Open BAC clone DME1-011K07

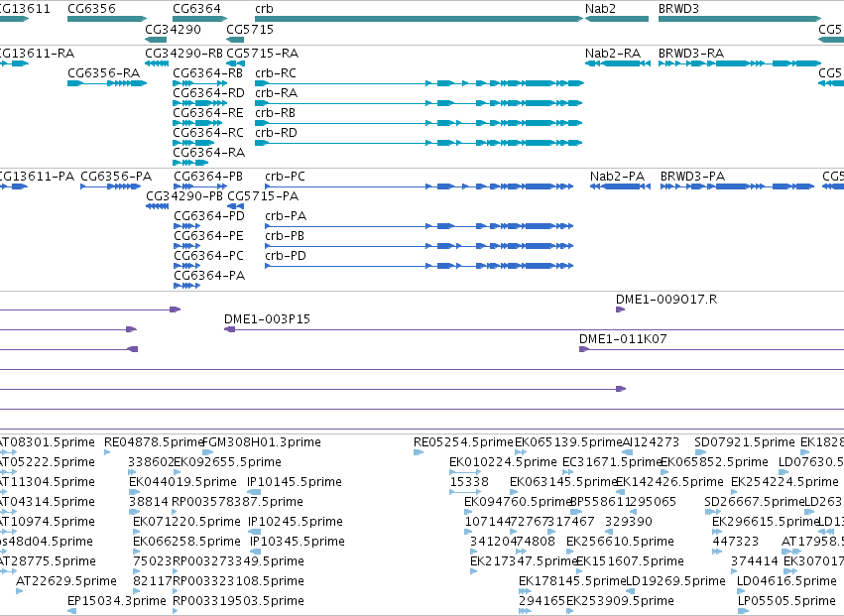coord(623,339)
